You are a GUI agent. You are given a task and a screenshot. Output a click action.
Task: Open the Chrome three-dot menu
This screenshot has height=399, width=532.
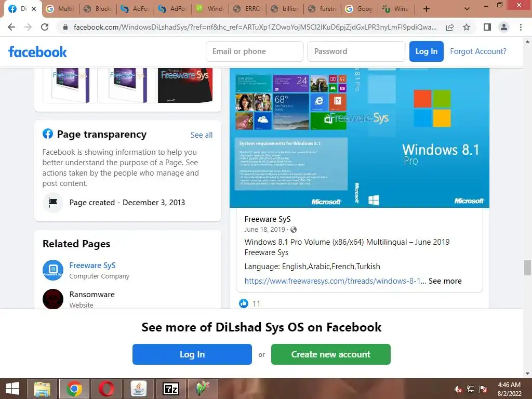[x=521, y=27]
